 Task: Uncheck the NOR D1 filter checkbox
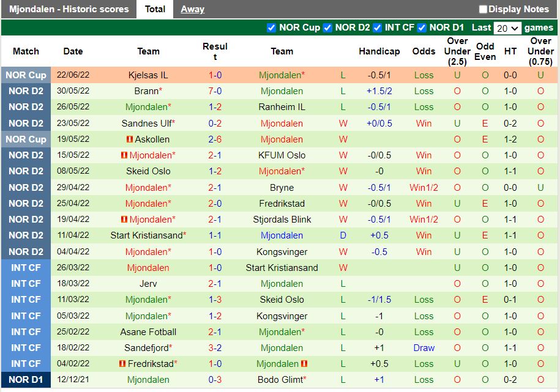coord(422,28)
